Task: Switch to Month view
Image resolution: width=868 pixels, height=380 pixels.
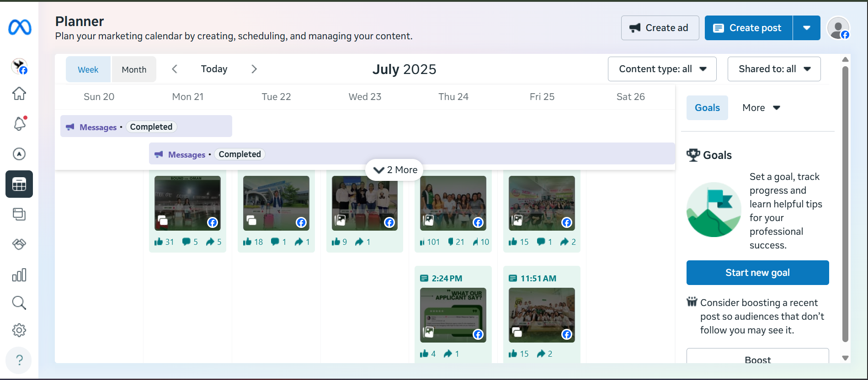Action: pos(134,69)
